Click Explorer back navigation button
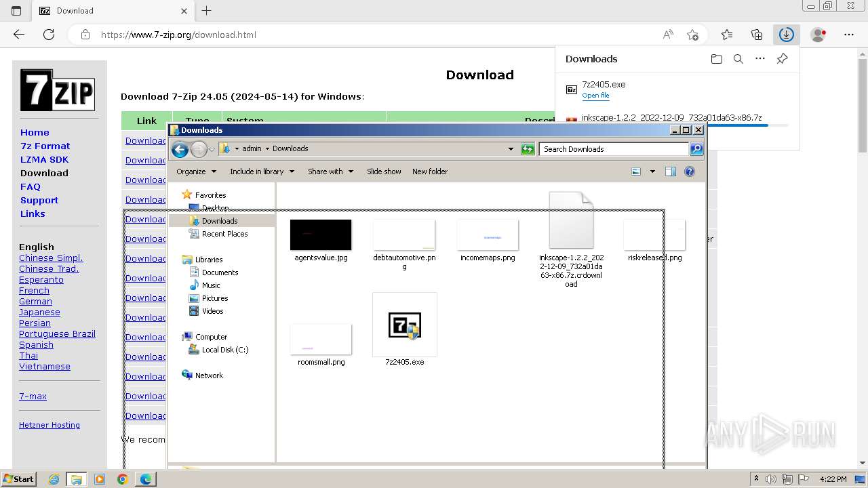868x488 pixels. (x=180, y=149)
